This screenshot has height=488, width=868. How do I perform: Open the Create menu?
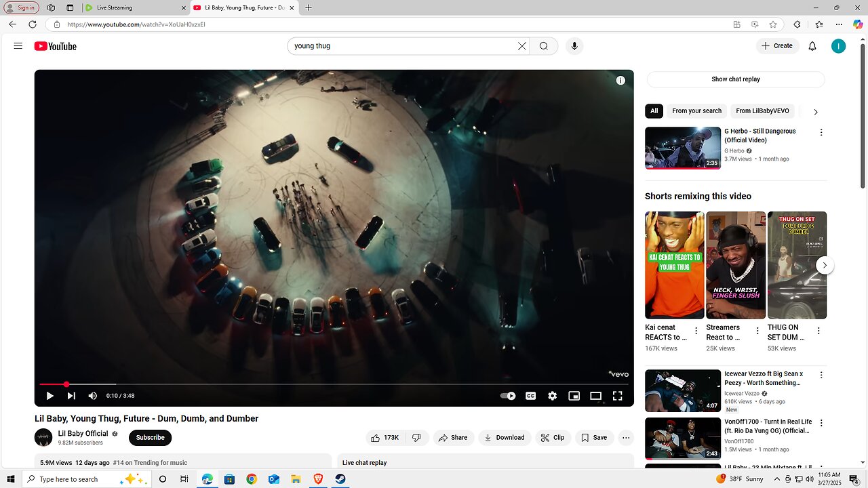pyautogui.click(x=777, y=46)
